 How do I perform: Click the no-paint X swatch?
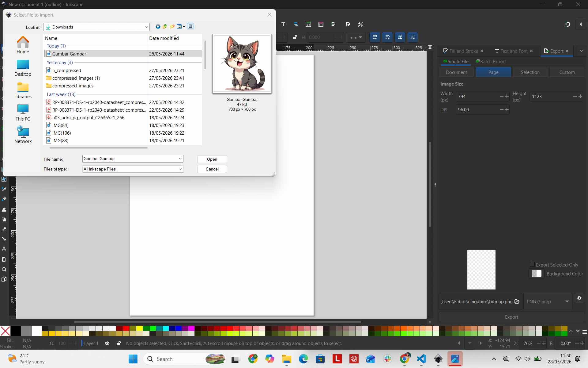(x=5, y=331)
